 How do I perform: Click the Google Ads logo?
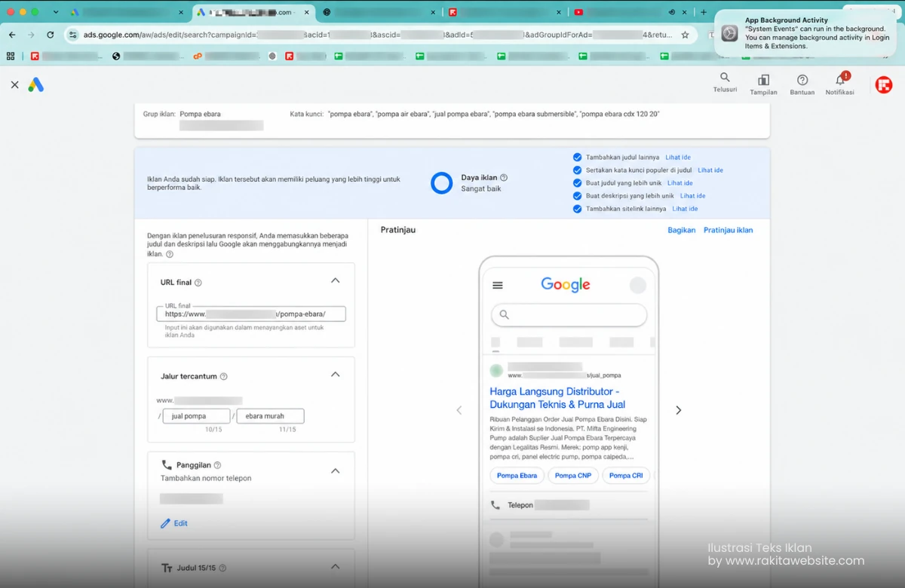[36, 85]
